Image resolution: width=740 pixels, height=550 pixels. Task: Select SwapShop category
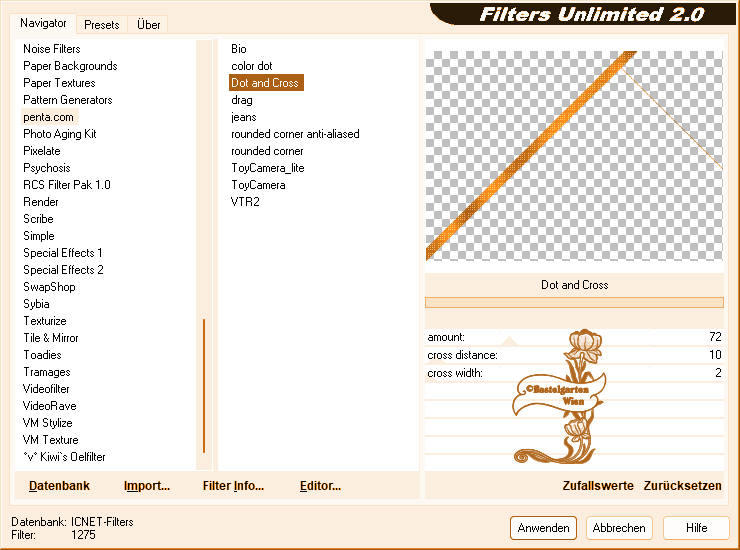(50, 287)
